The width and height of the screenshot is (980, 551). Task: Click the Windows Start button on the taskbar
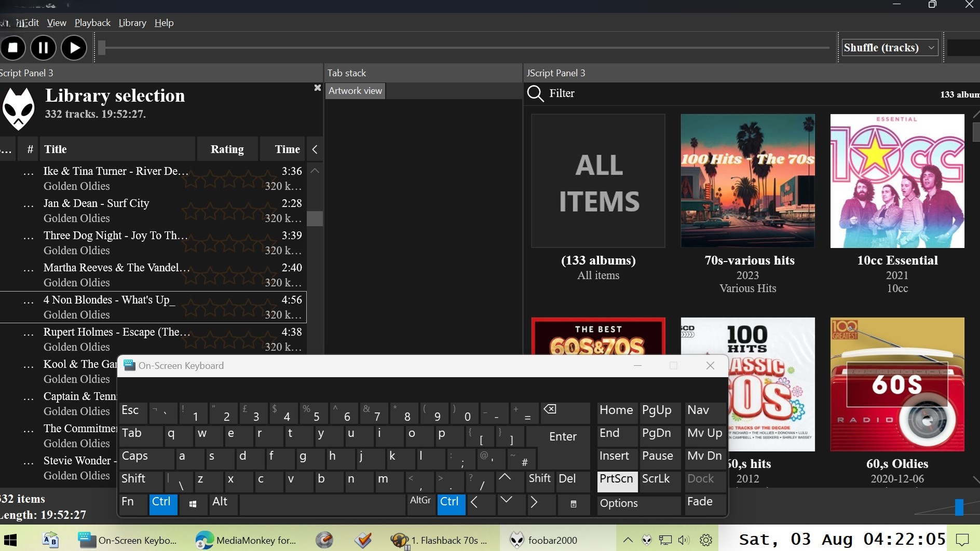click(x=10, y=540)
